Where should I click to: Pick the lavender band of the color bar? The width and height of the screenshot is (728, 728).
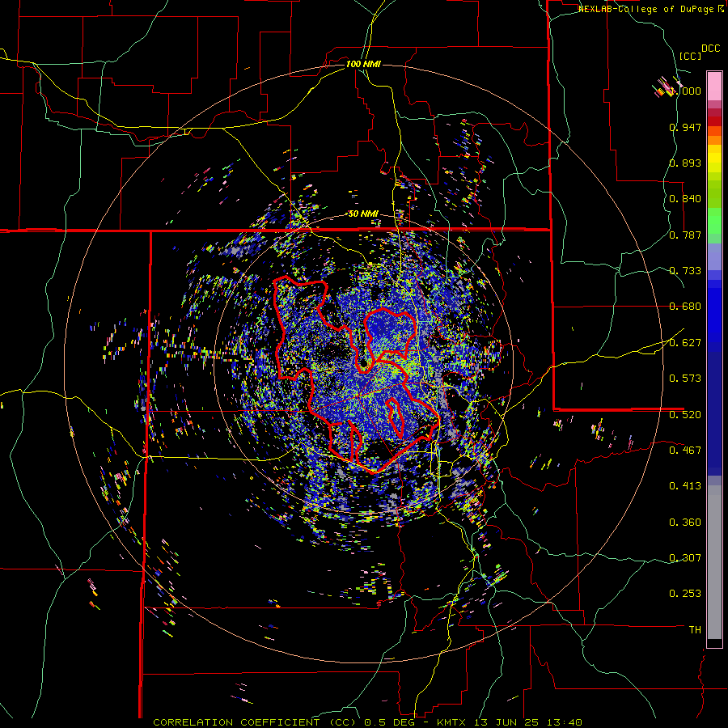(714, 256)
